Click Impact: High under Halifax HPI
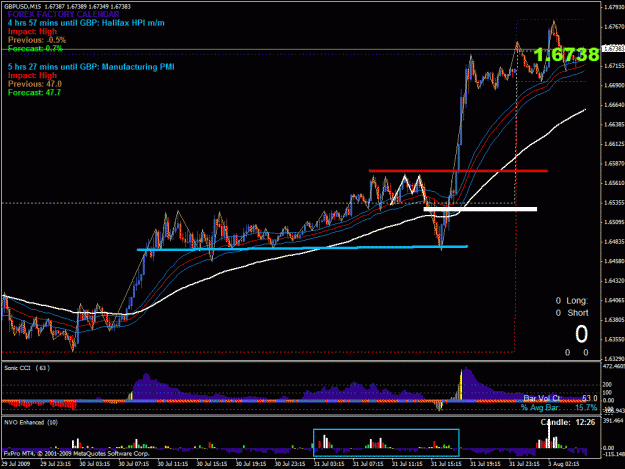 pyautogui.click(x=32, y=31)
